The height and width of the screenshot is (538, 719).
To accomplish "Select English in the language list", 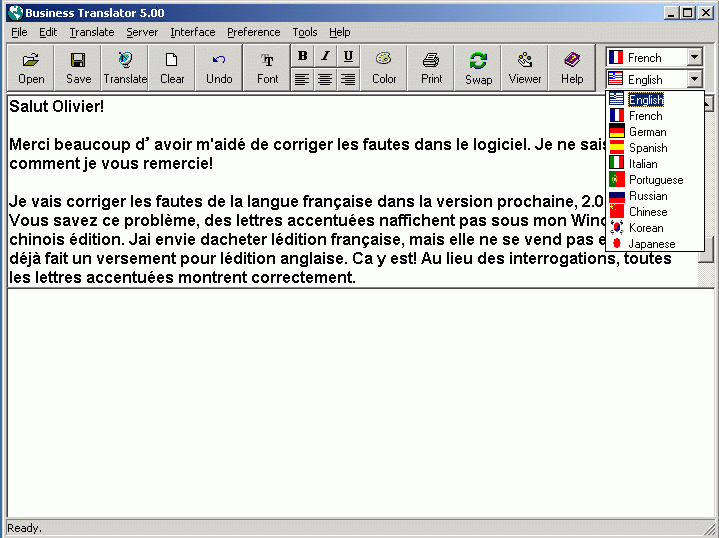I will (654, 99).
